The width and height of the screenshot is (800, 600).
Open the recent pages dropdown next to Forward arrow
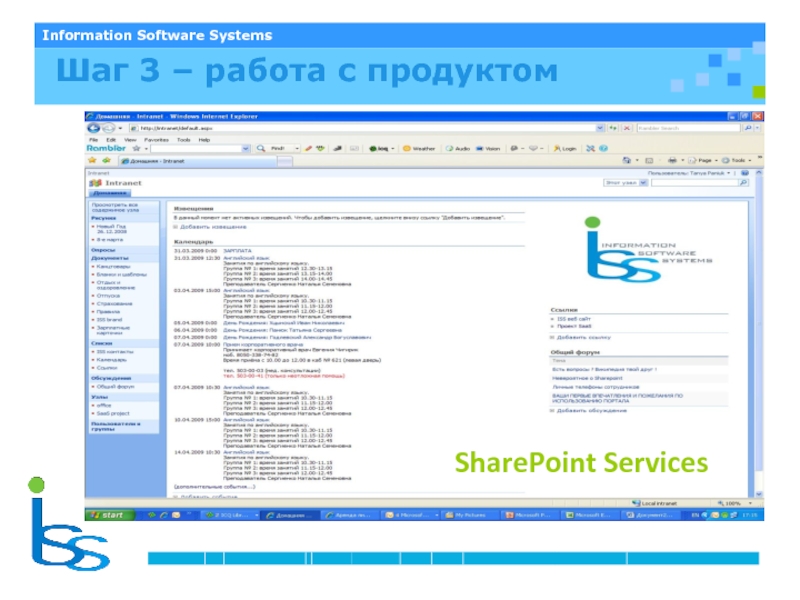(x=120, y=128)
